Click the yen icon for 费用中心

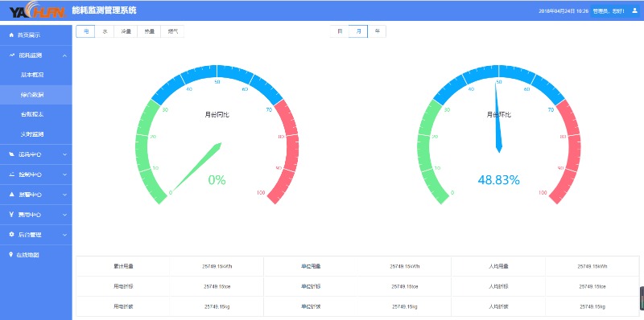11,215
